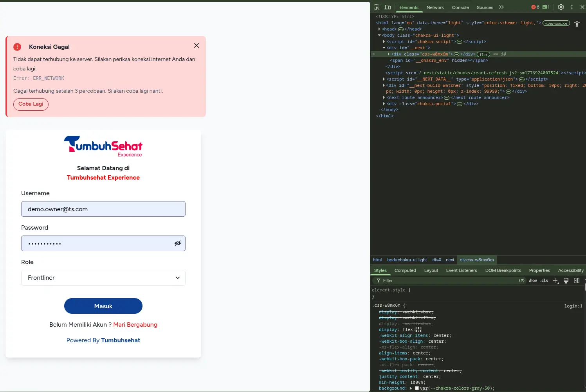The height and width of the screenshot is (392, 586).
Task: Click the regex filter icon in Styles filter
Action: 522,281
